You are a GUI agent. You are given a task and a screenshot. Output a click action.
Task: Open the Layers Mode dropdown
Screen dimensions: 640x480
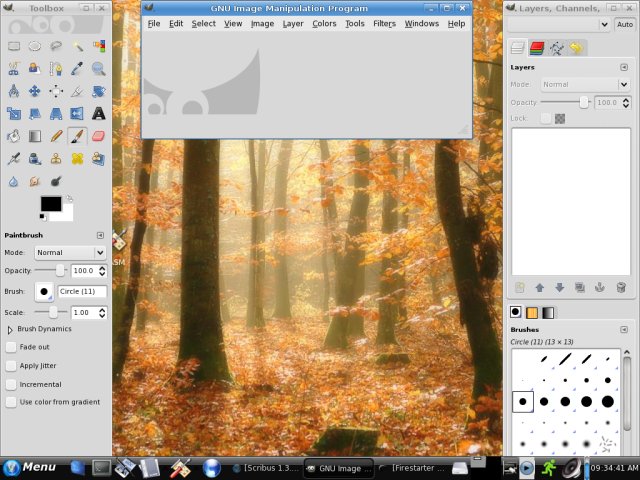(585, 85)
